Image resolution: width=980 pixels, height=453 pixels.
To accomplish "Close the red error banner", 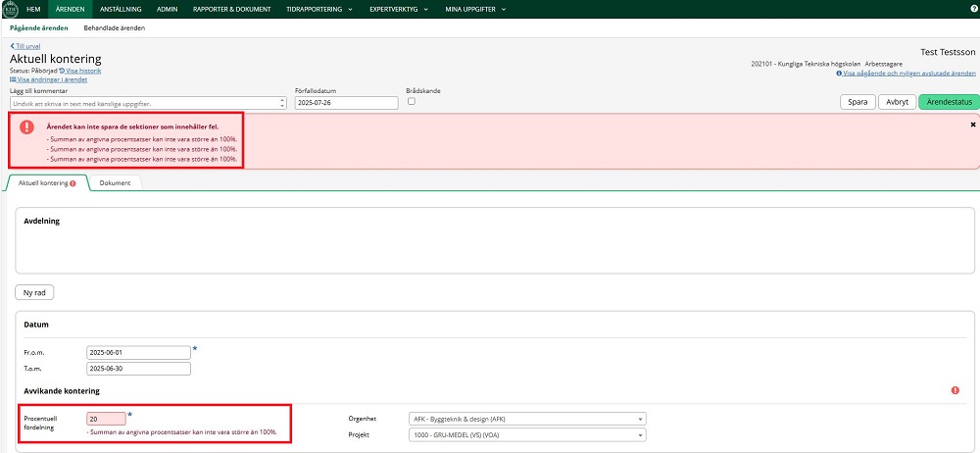I will [x=973, y=125].
